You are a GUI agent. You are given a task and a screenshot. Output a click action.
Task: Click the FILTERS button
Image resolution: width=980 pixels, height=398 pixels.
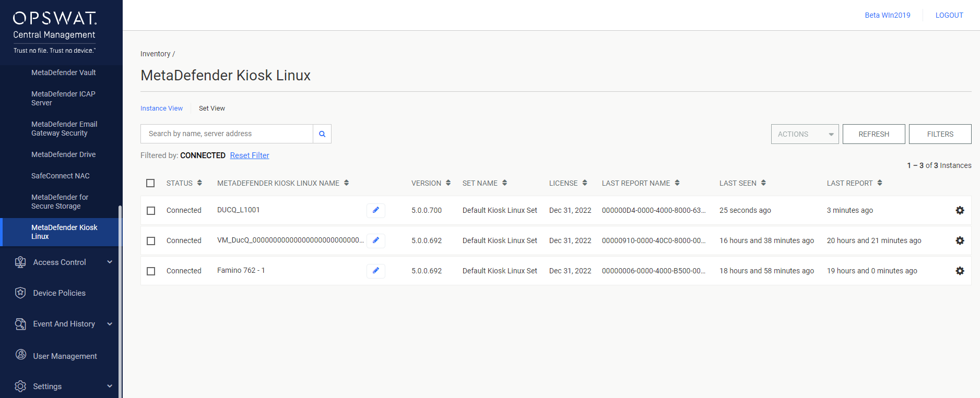pos(940,134)
